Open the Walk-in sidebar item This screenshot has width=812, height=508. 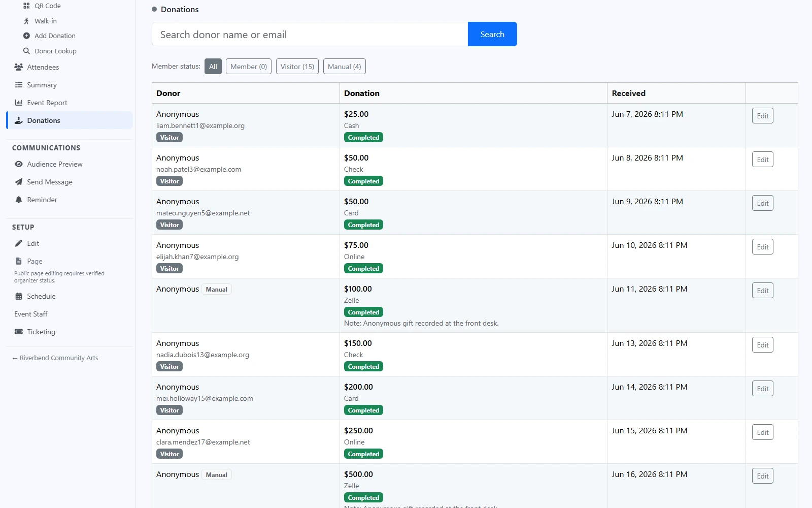[46, 21]
